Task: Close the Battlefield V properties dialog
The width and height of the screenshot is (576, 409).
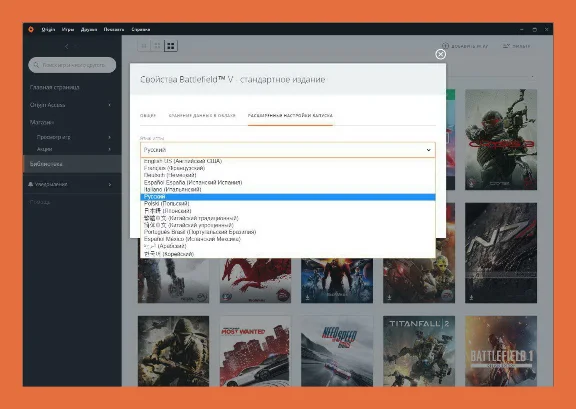Action: coord(440,54)
